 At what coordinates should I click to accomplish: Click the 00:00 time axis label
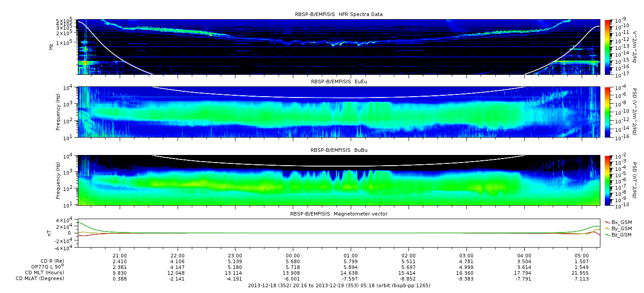click(x=292, y=256)
